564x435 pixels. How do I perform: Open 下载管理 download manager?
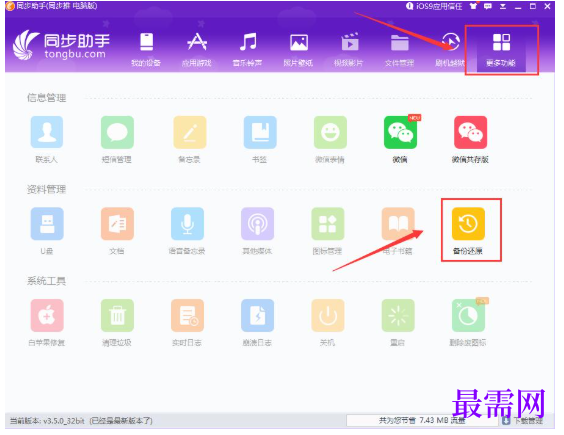pyautogui.click(x=522, y=421)
